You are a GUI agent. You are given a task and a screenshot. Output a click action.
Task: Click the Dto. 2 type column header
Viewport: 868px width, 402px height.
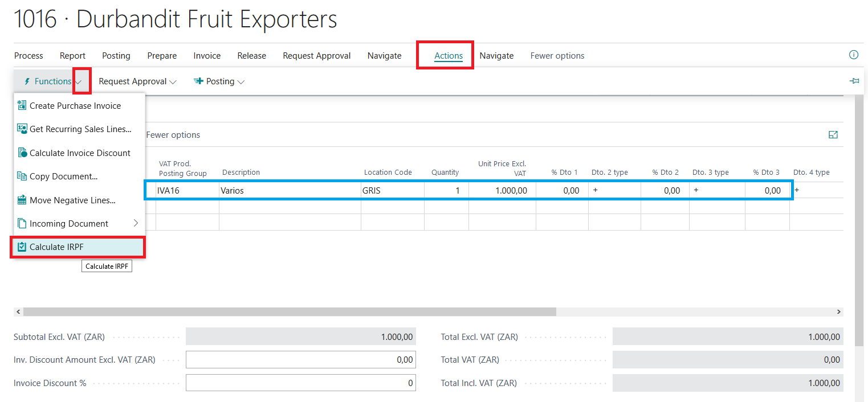(610, 173)
